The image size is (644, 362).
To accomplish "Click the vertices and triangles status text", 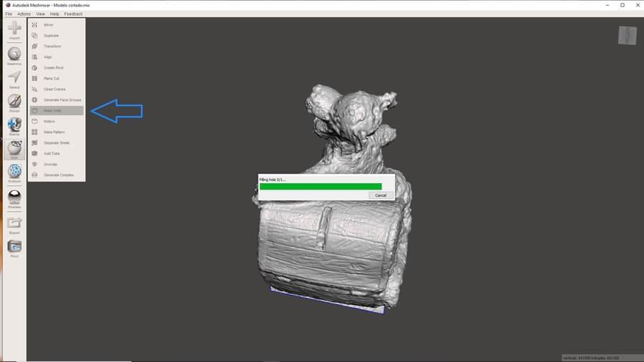I will pos(591,358).
